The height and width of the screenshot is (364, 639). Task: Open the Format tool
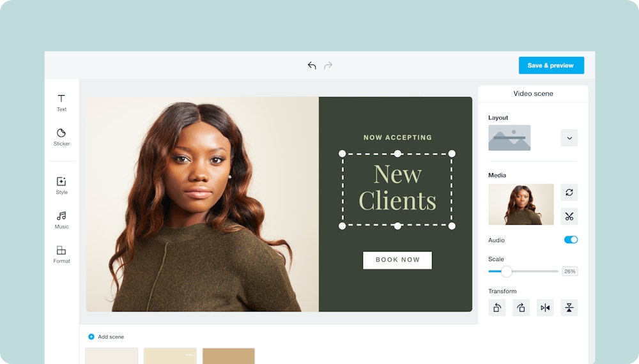[x=61, y=254]
